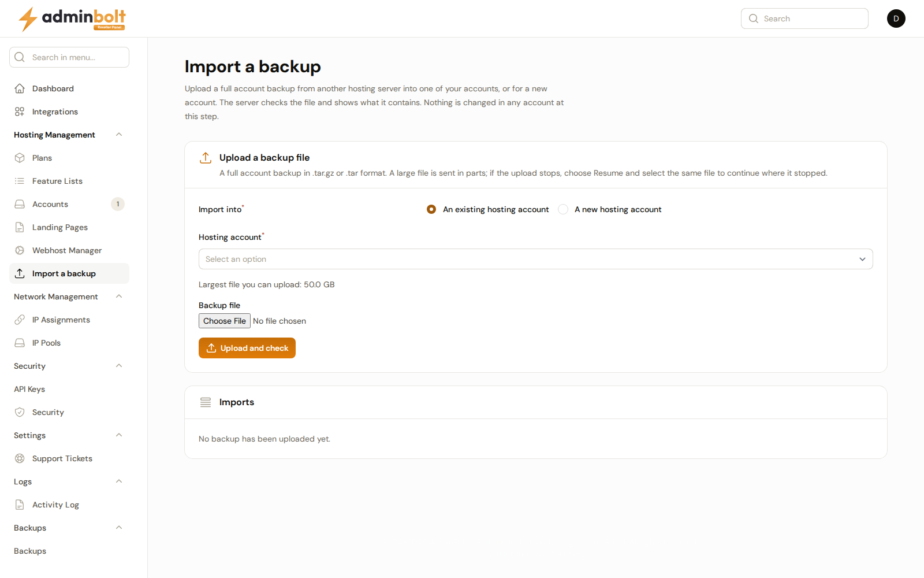Click the Plans cube icon

point(20,158)
